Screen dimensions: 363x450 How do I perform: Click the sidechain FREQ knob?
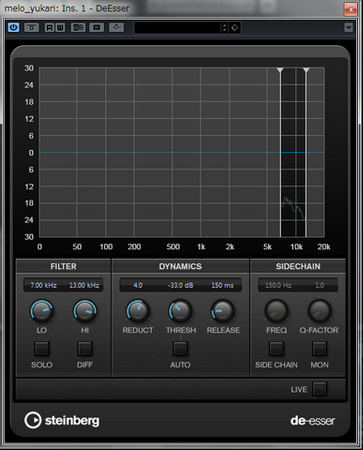pos(276,310)
